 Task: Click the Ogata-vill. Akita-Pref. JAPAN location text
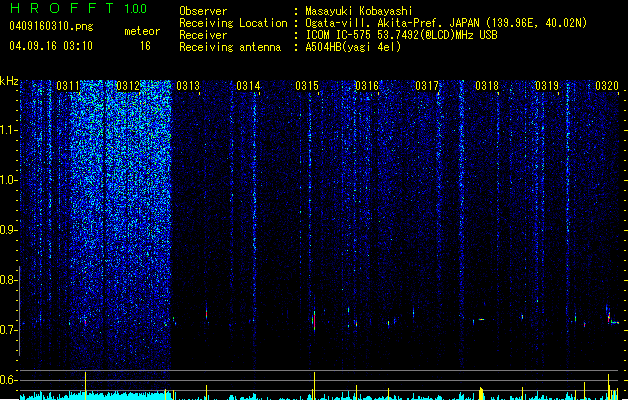pos(446,23)
